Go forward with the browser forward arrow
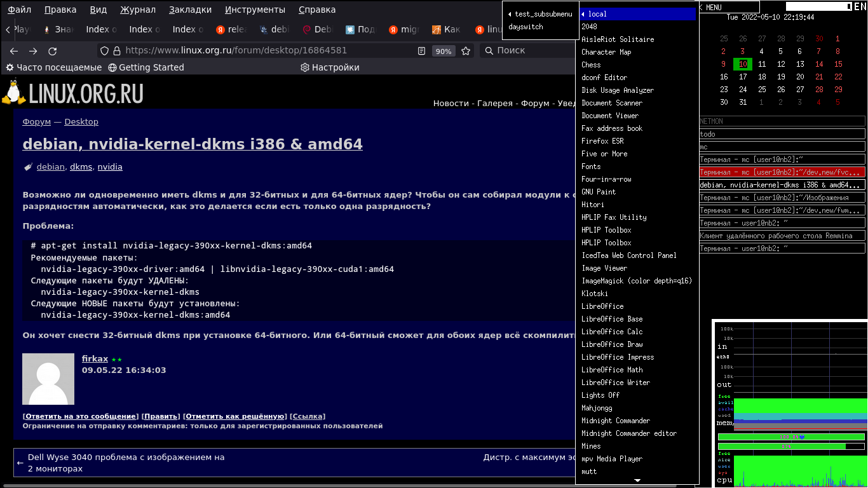 tap(33, 51)
